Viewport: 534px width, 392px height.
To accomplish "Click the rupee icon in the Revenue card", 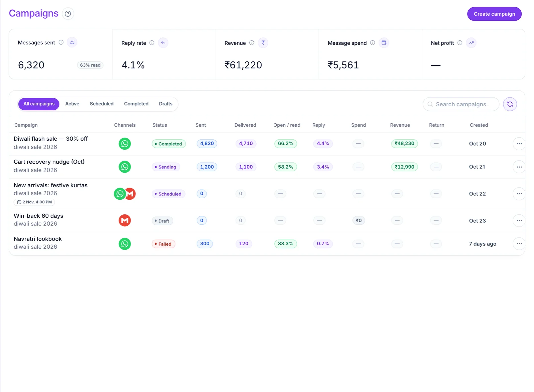I will [x=263, y=43].
